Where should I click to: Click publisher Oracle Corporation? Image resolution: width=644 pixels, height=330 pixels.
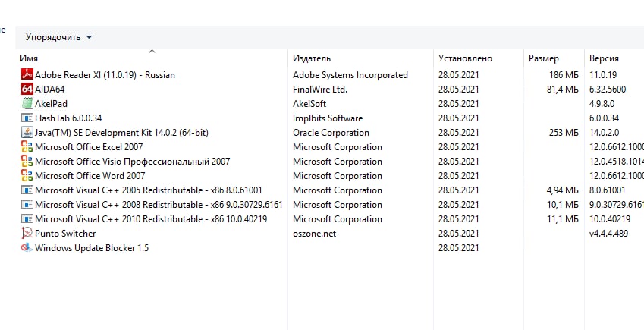pyautogui.click(x=331, y=132)
